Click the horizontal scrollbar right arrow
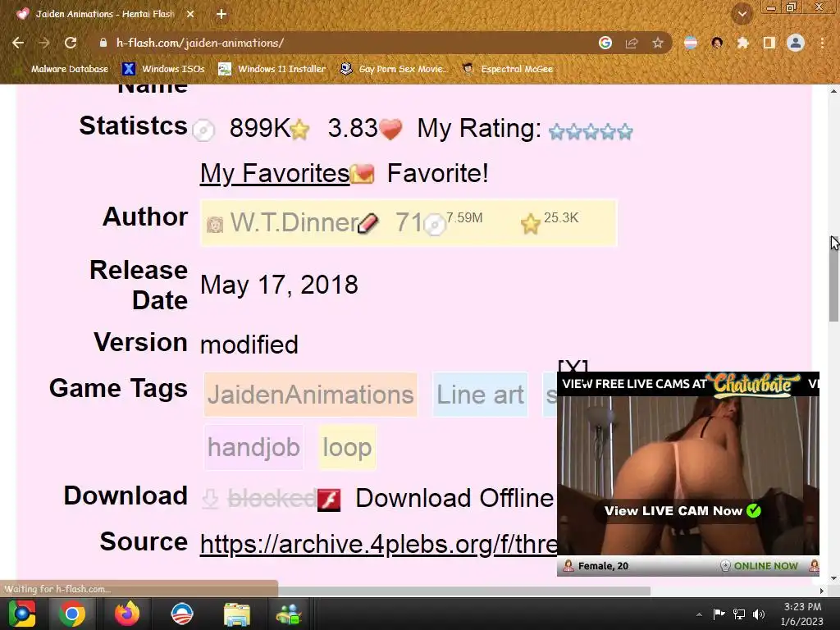The image size is (840, 630). point(822,591)
